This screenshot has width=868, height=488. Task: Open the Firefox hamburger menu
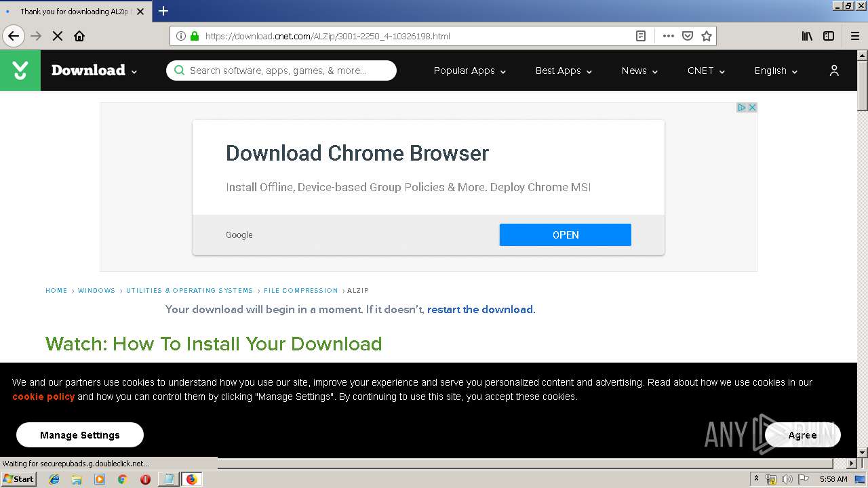pyautogui.click(x=854, y=36)
